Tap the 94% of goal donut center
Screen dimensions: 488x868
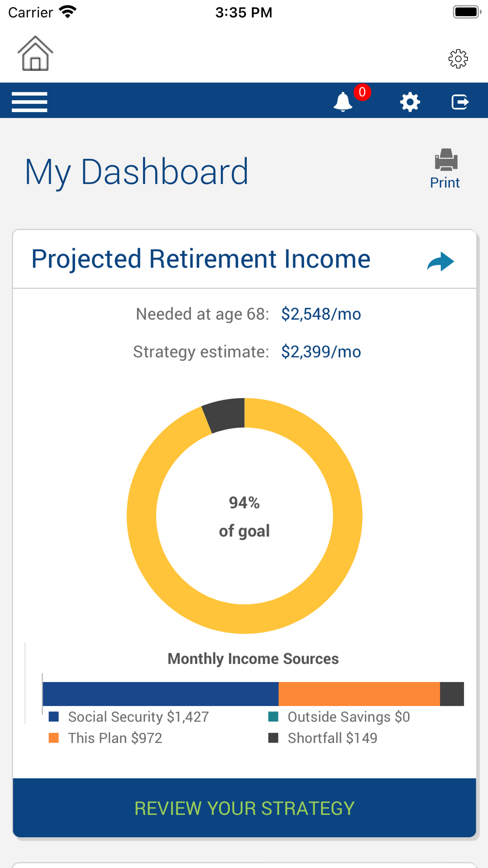click(x=244, y=516)
